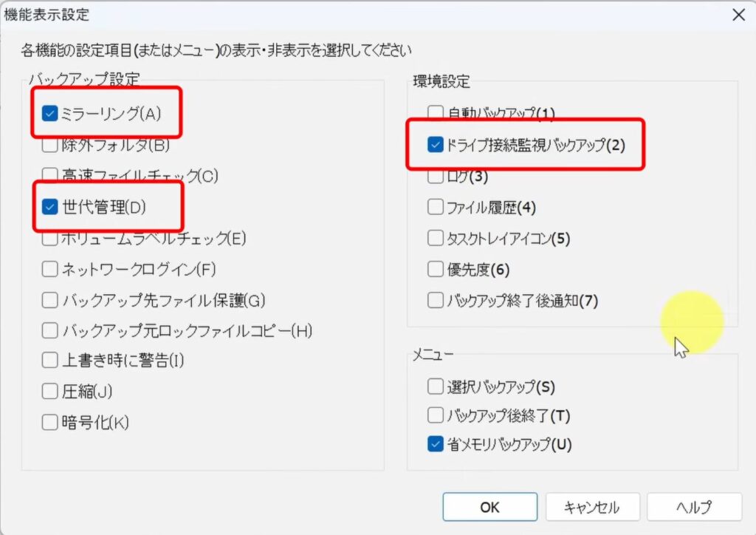Click the OK button
756x535 pixels.
pyautogui.click(x=489, y=507)
